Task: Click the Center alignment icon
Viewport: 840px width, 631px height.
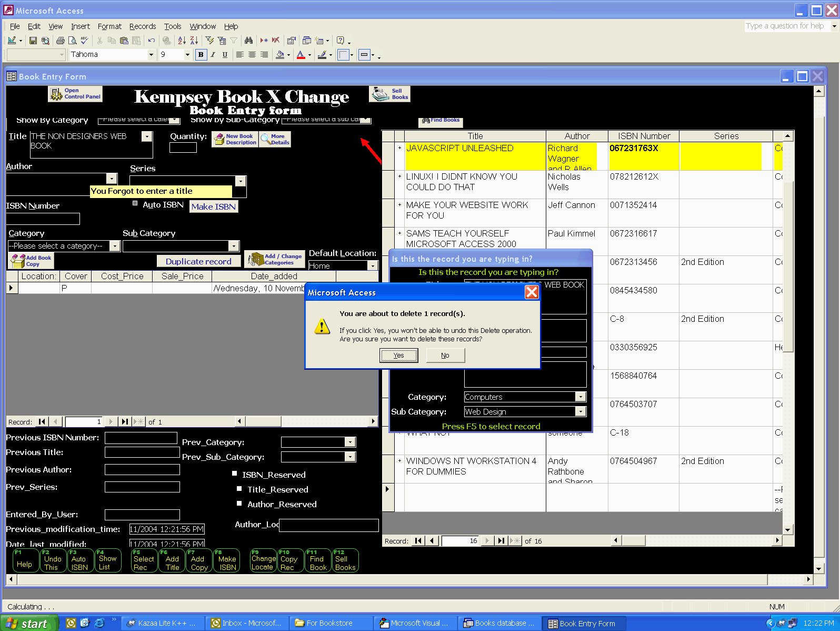Action: click(x=252, y=54)
